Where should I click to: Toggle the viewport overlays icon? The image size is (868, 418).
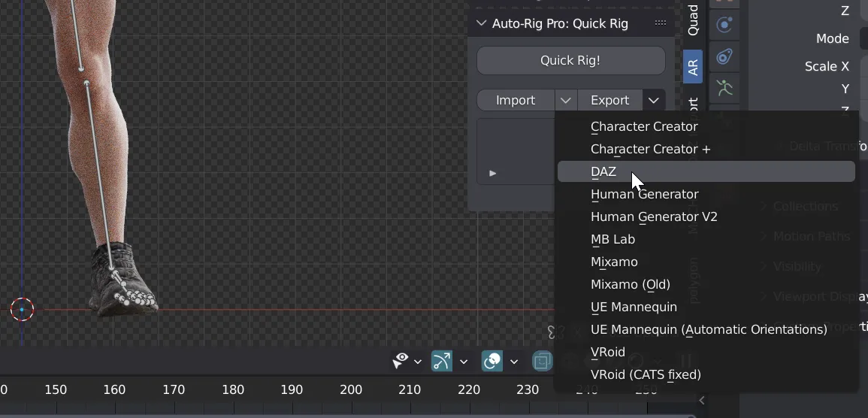pyautogui.click(x=492, y=361)
